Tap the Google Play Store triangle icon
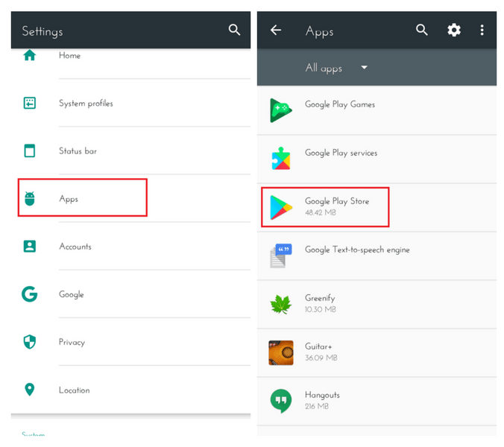Viewport: 504px width, 447px height. [x=281, y=207]
